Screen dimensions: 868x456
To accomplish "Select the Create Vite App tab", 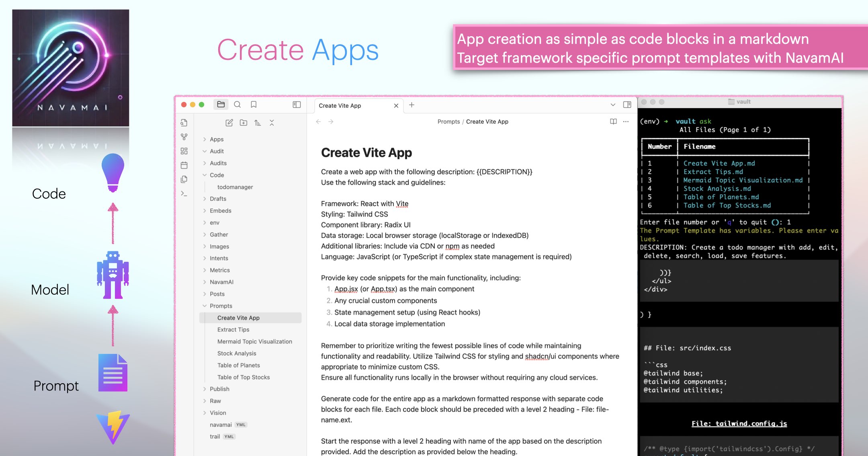I will click(x=340, y=105).
